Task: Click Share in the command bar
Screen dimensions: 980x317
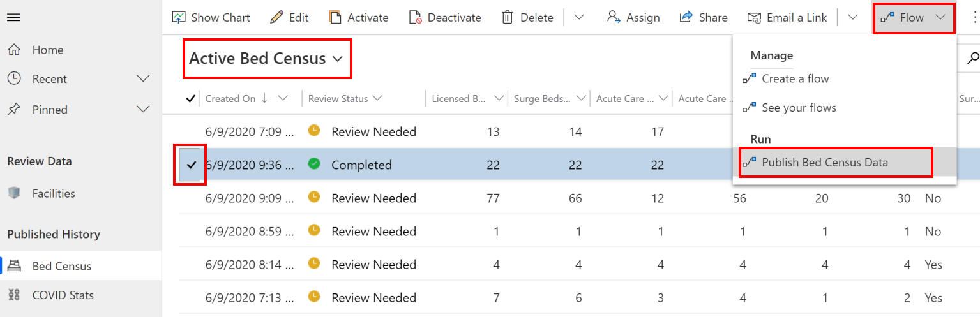Action: coord(704,17)
